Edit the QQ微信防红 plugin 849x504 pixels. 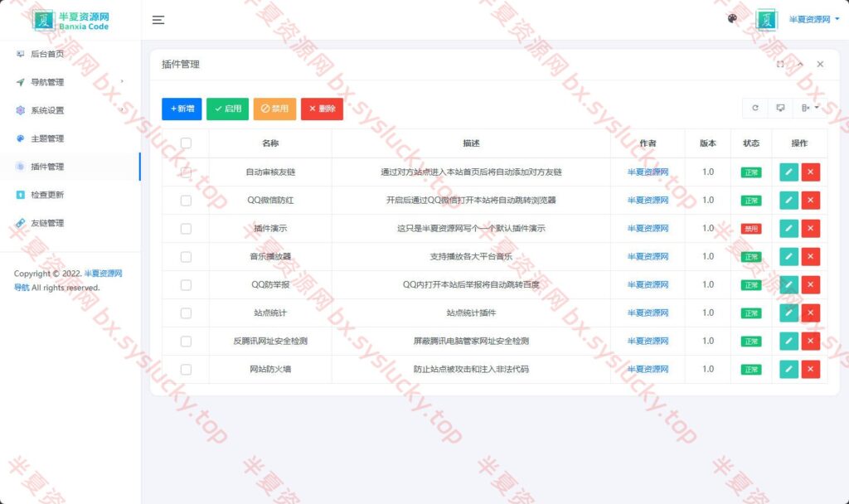(x=789, y=201)
